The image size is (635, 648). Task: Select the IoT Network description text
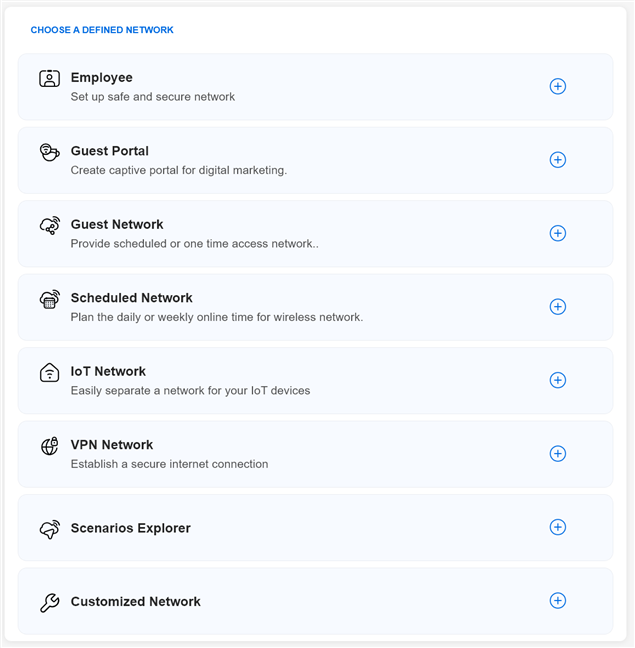tap(190, 390)
